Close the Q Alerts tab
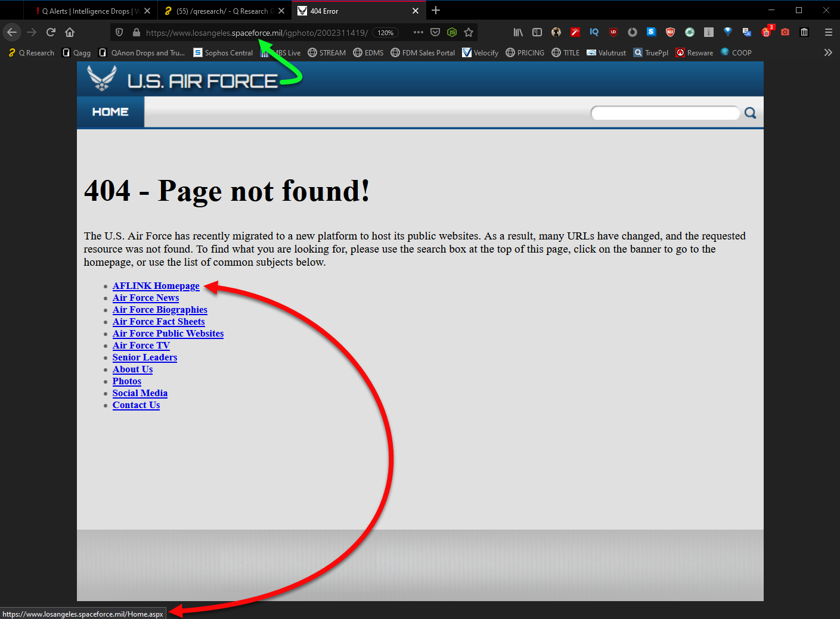 [147, 11]
